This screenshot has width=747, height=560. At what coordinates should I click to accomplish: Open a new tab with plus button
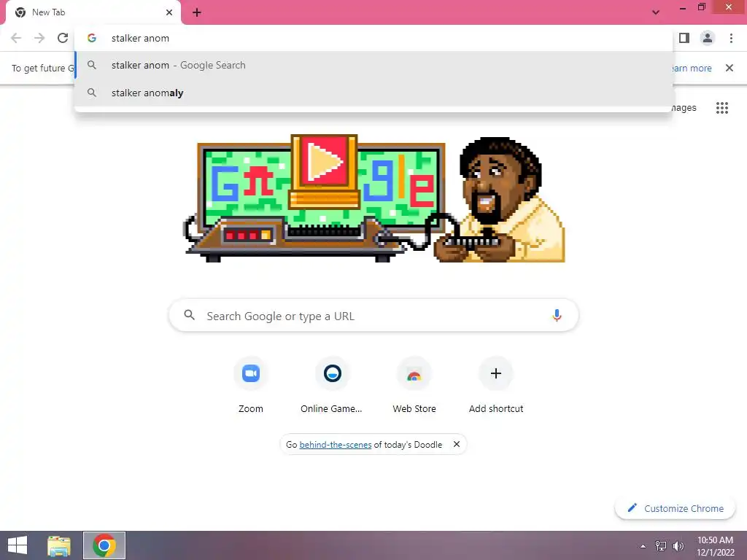click(x=197, y=12)
